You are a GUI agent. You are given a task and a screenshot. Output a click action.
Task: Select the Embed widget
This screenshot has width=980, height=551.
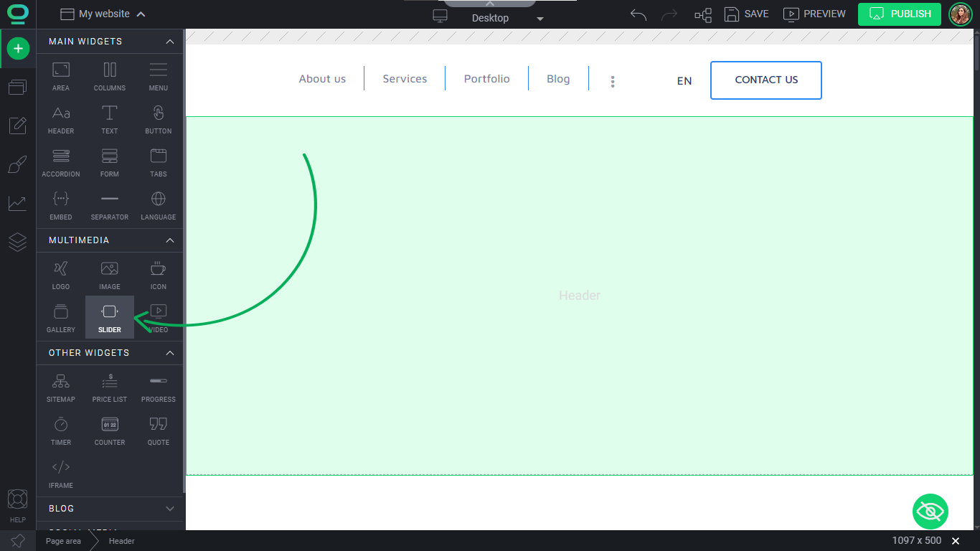coord(61,205)
